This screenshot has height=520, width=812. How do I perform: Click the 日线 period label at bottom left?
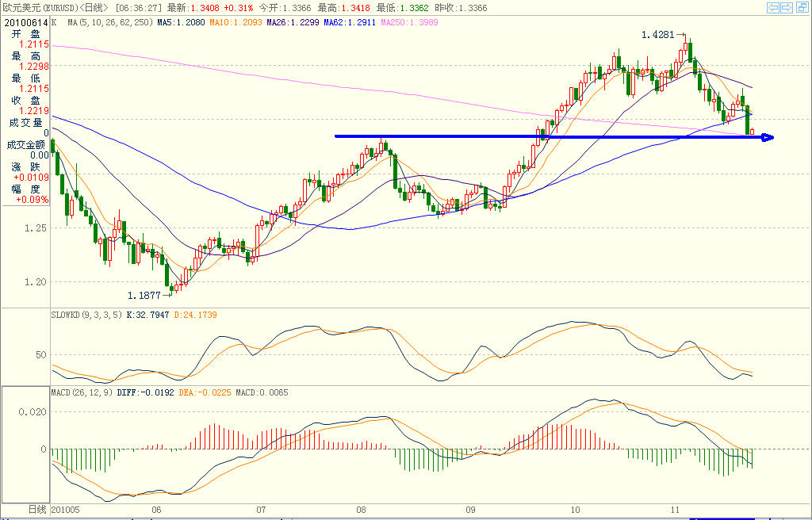tap(36, 510)
